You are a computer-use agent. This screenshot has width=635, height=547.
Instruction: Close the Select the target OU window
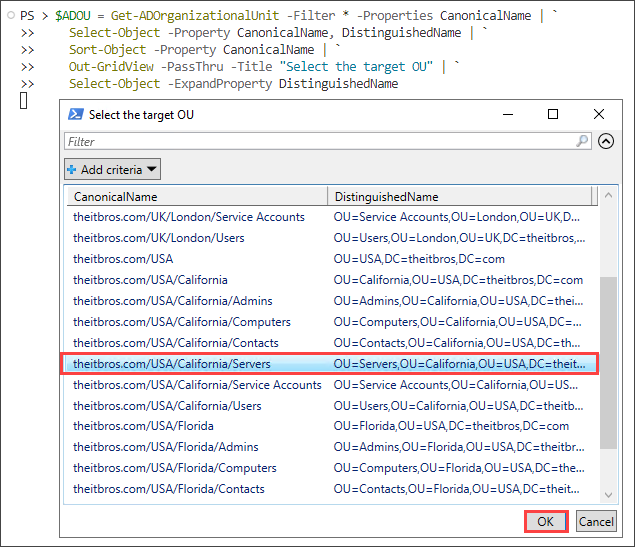[x=599, y=114]
